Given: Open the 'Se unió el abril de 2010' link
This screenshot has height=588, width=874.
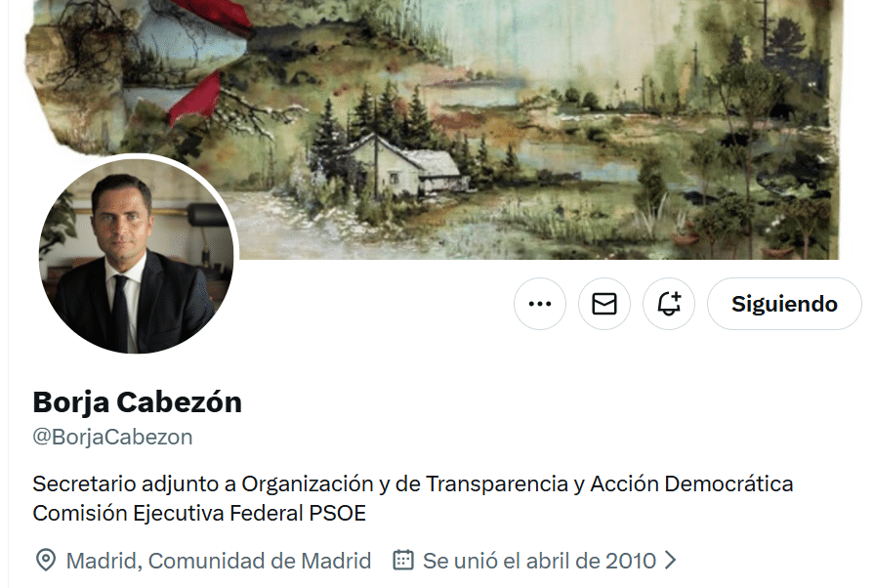Looking at the screenshot, I should (x=539, y=561).
